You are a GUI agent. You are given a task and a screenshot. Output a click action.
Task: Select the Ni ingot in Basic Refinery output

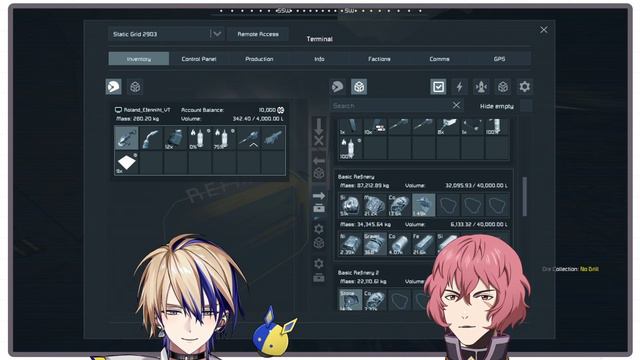tap(351, 244)
